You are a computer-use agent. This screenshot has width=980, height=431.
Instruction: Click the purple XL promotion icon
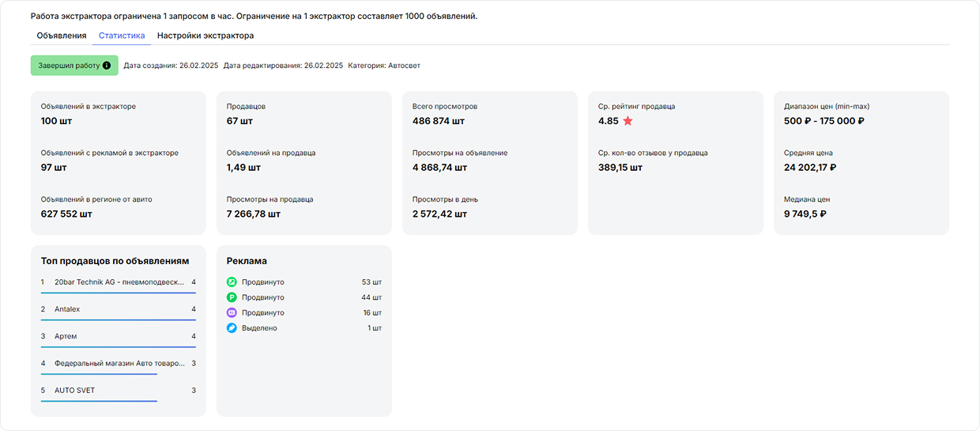click(232, 312)
